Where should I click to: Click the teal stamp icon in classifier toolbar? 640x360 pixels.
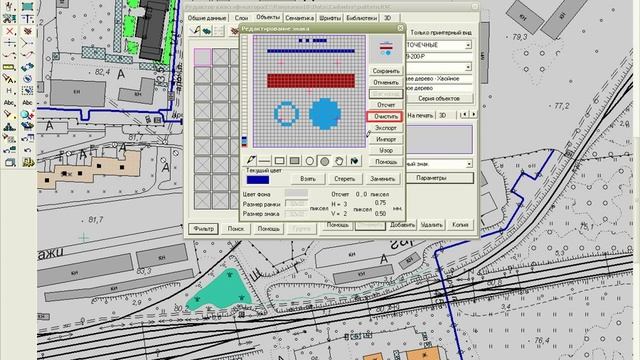[x=207, y=31]
